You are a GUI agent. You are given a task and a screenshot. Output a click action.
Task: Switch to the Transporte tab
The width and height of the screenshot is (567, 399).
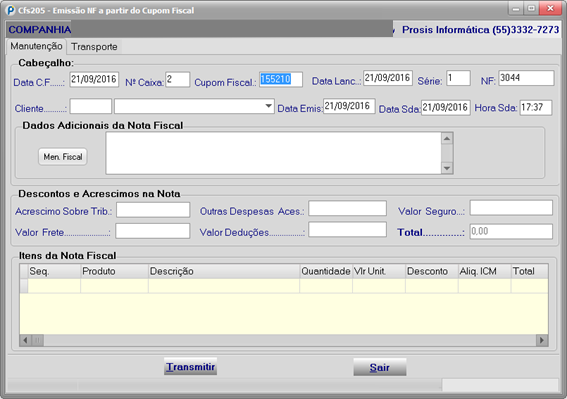[x=94, y=47]
